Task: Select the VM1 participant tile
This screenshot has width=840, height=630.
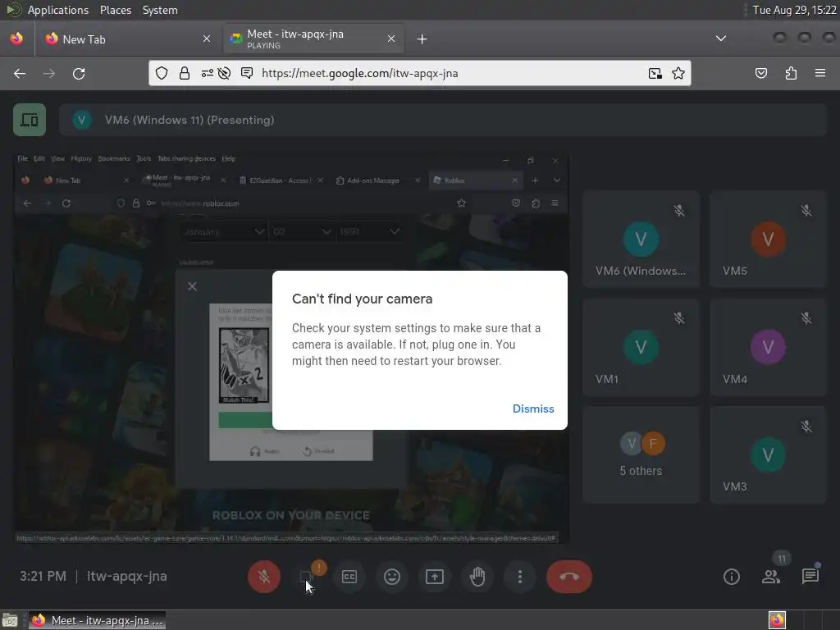Action: coord(641,347)
